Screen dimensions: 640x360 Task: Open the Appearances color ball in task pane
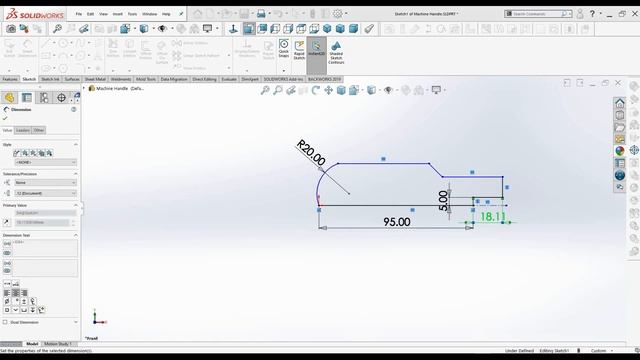tap(620, 151)
